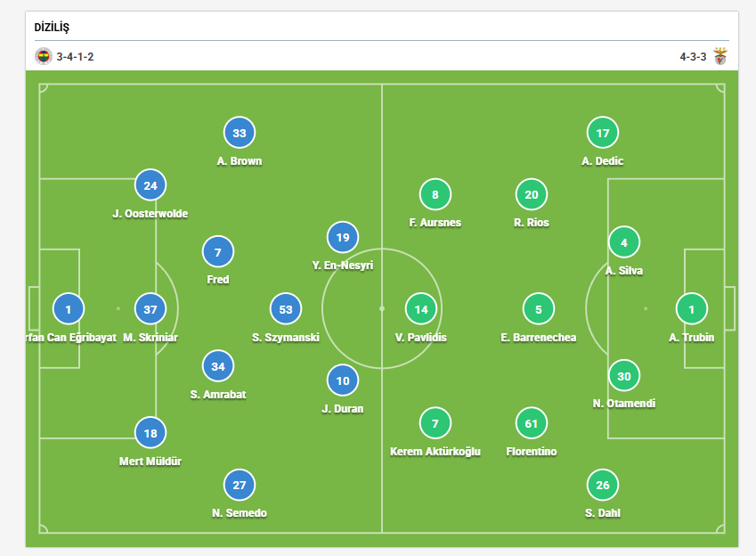Click the Fenerbahçe club crest icon

click(44, 56)
